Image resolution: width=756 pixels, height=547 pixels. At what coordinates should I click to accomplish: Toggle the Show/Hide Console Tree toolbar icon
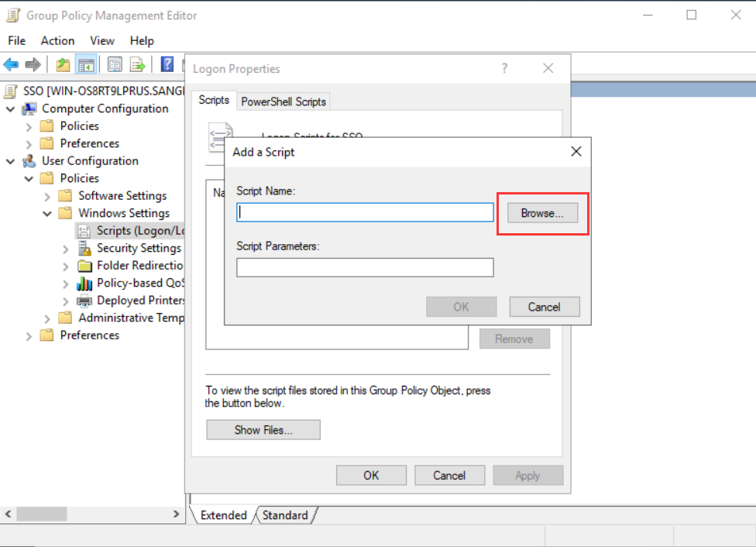click(85, 64)
